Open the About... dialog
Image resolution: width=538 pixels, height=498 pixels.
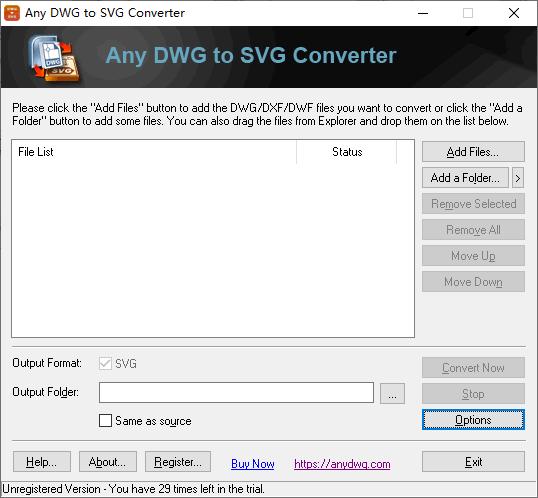click(x=108, y=462)
